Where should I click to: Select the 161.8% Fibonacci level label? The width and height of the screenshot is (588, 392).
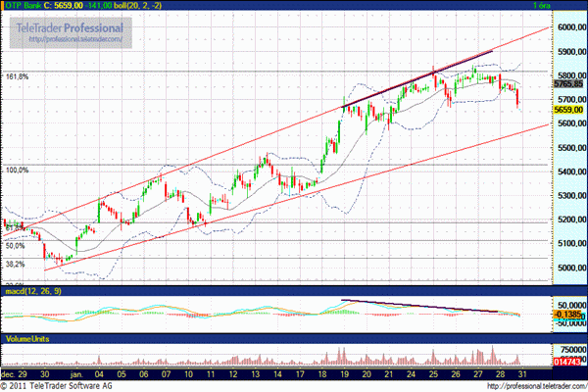click(x=16, y=75)
